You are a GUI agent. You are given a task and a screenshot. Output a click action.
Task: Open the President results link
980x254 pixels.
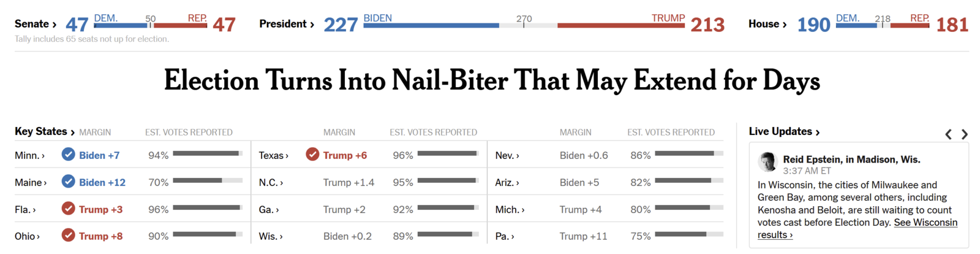[x=287, y=24]
